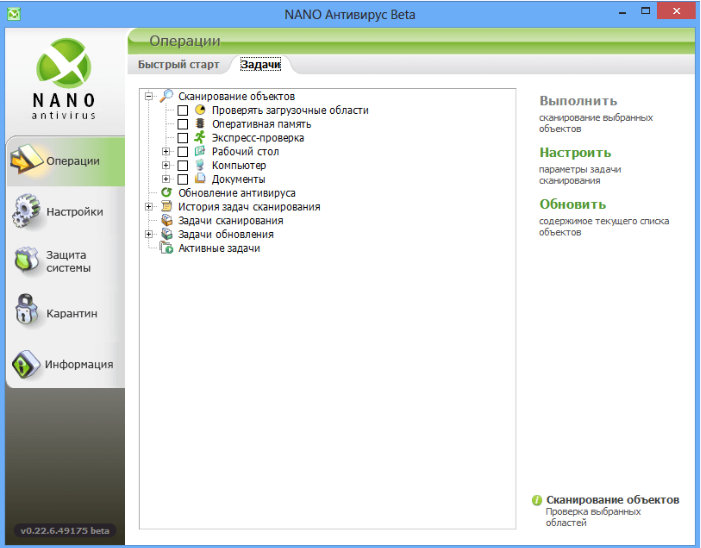Click the boot areas scan icon
Image resolution: width=701 pixels, height=548 pixels.
coord(200,110)
